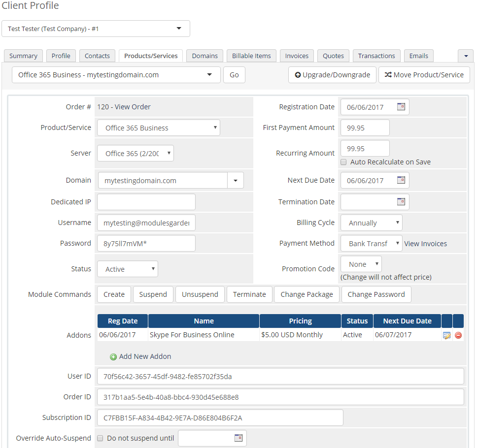Click the Order ID field
The width and height of the screenshot is (478, 448).
pos(280,397)
